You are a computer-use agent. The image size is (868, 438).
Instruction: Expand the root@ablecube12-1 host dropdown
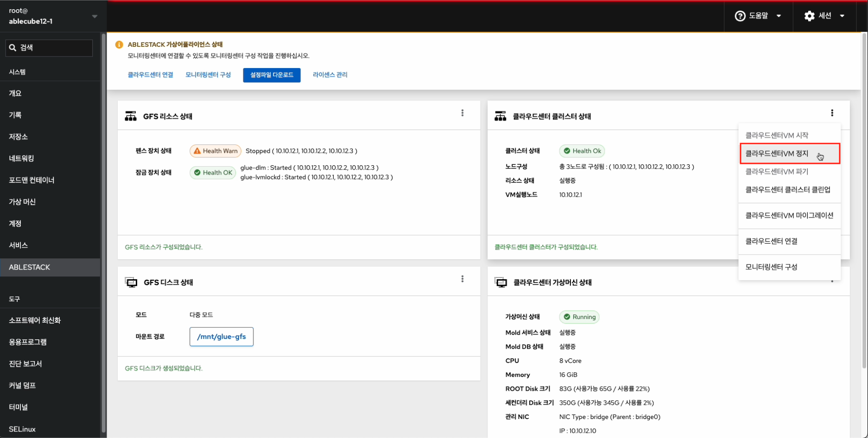tap(95, 16)
